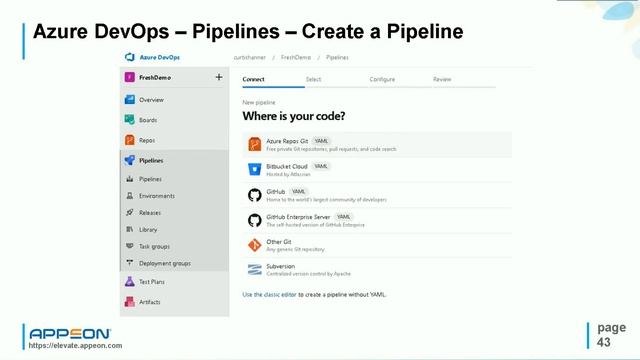640x360 pixels.
Task: Open the Repos icon in the sidebar
Action: [130, 140]
